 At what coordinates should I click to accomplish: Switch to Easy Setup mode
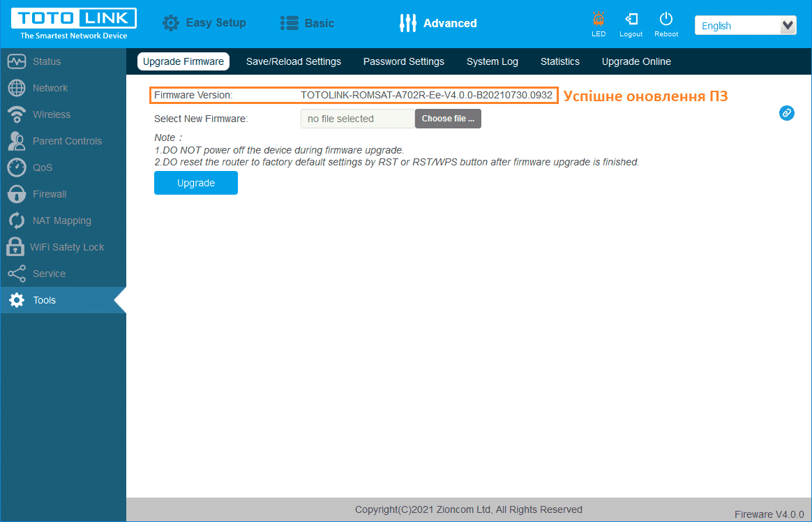tap(204, 23)
